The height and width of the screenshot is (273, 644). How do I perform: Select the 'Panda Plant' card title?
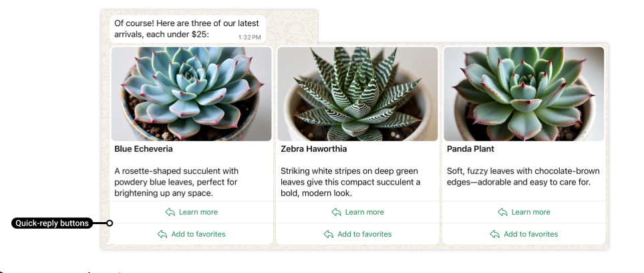click(x=470, y=149)
